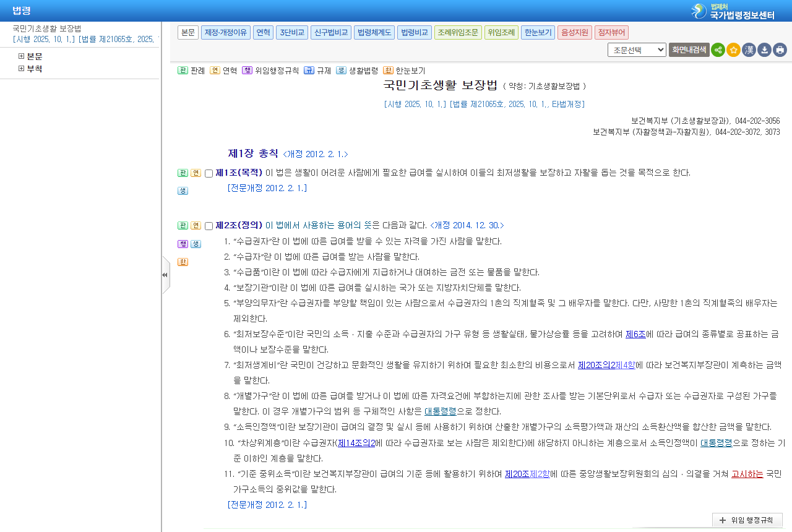Follow the 제20조의2제4항 link

(x=606, y=365)
